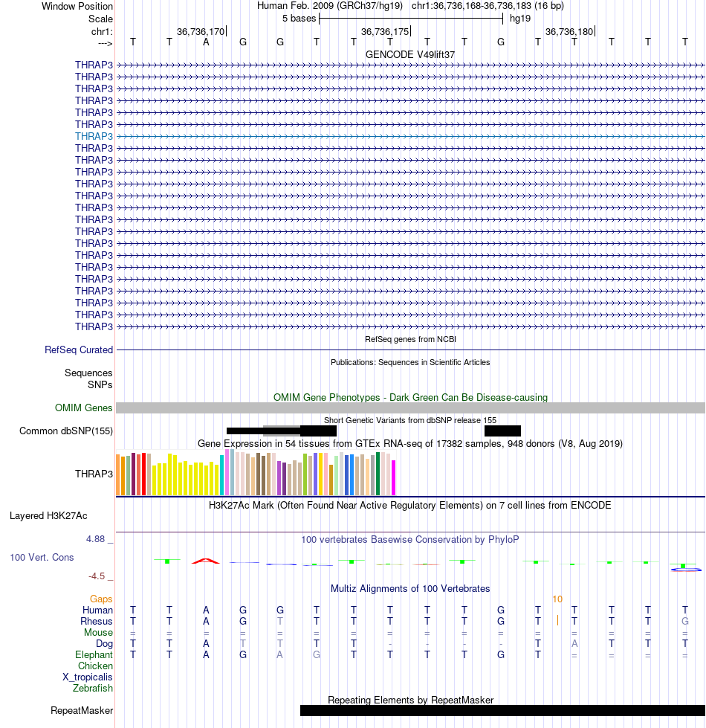
Task: Open the RefSeq Curated track label
Action: point(78,349)
